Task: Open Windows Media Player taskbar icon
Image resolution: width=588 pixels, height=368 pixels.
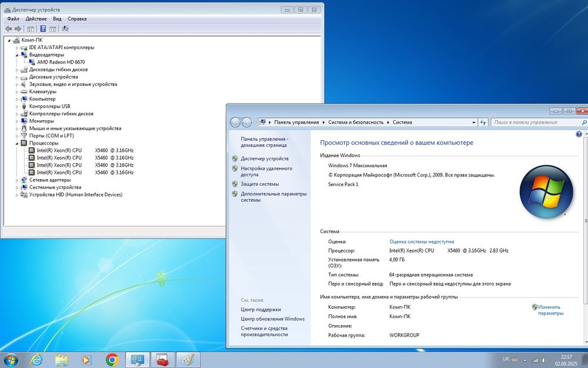Action: (86, 360)
